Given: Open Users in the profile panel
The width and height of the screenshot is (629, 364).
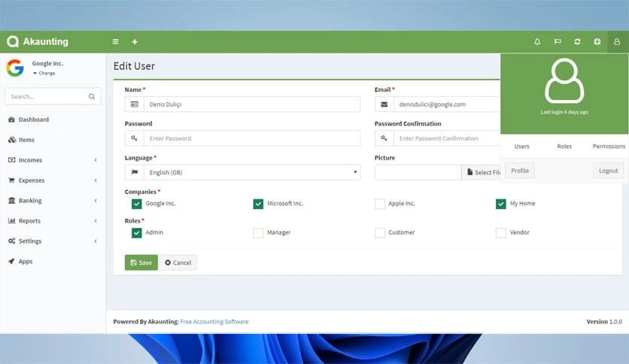Looking at the screenshot, I should 521,147.
